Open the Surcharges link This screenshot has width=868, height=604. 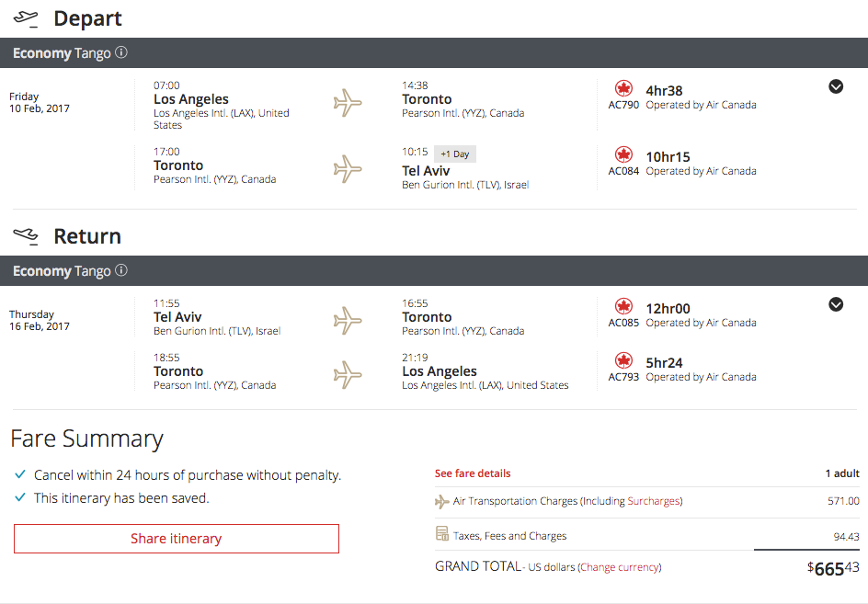click(654, 501)
